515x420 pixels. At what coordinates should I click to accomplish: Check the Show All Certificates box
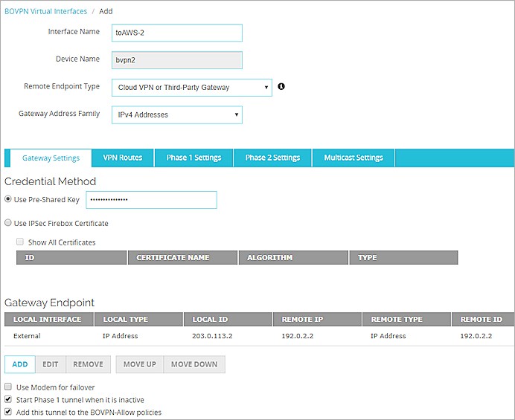click(20, 242)
